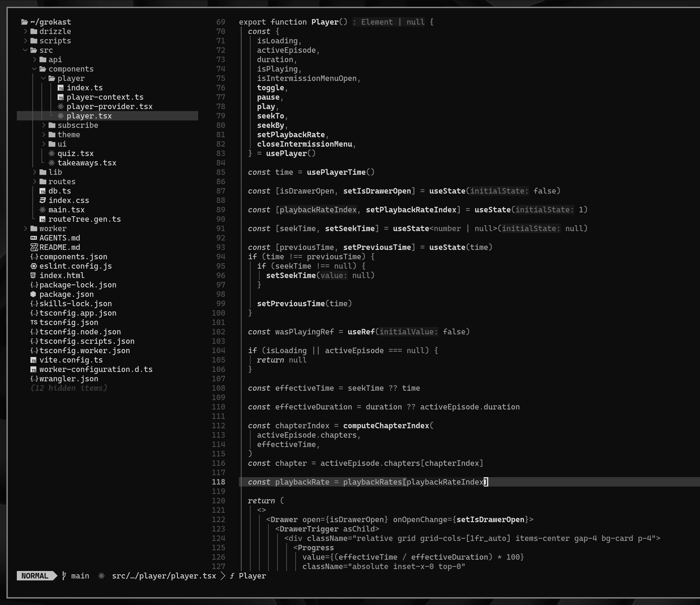Open takeaways.tsx in the file tree
The height and width of the screenshot is (605, 700).
point(86,163)
